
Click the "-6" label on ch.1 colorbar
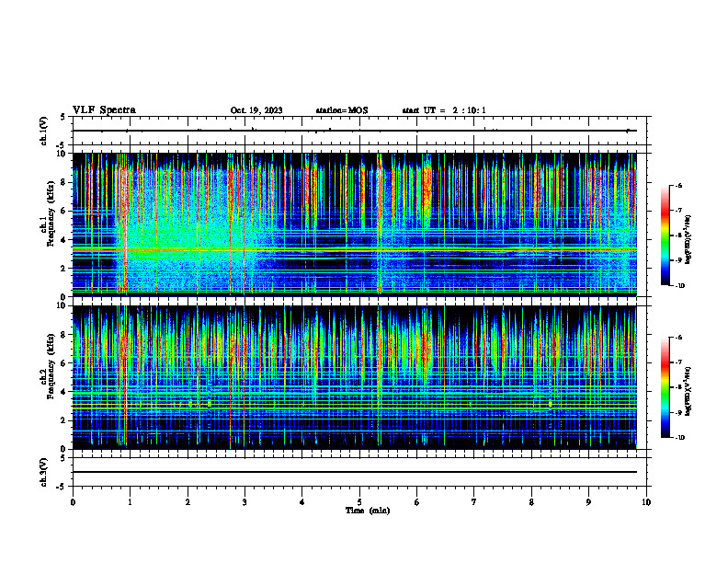coord(678,186)
